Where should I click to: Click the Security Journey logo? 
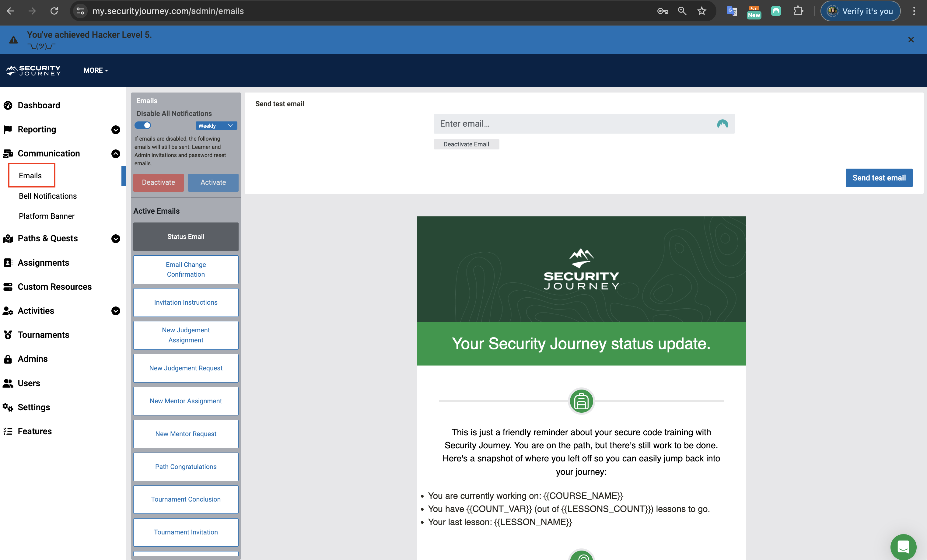tap(33, 70)
